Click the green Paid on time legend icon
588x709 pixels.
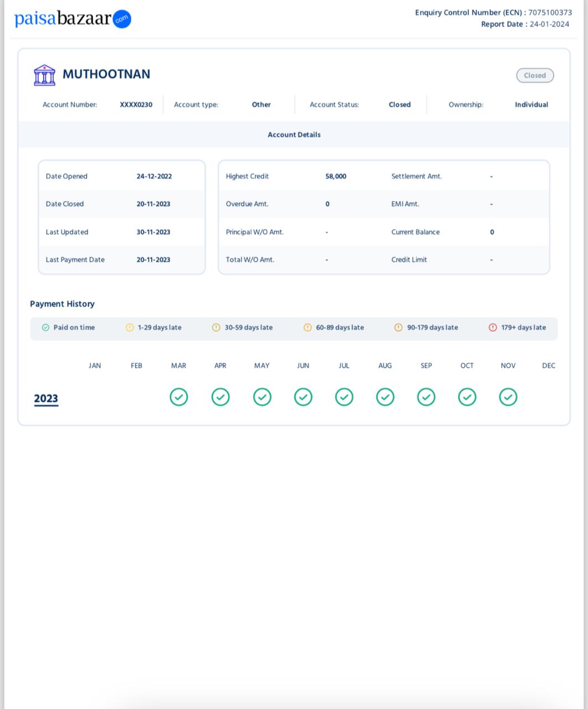pos(45,327)
